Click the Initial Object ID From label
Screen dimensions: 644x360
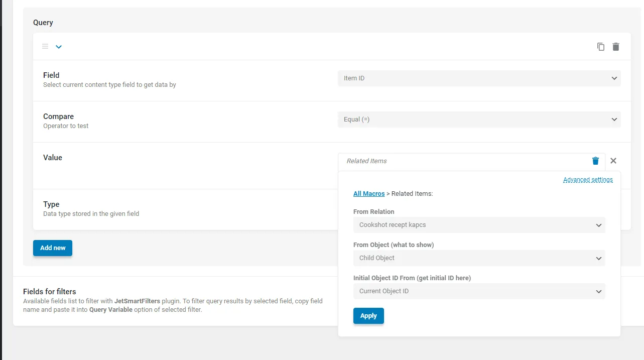(412, 278)
